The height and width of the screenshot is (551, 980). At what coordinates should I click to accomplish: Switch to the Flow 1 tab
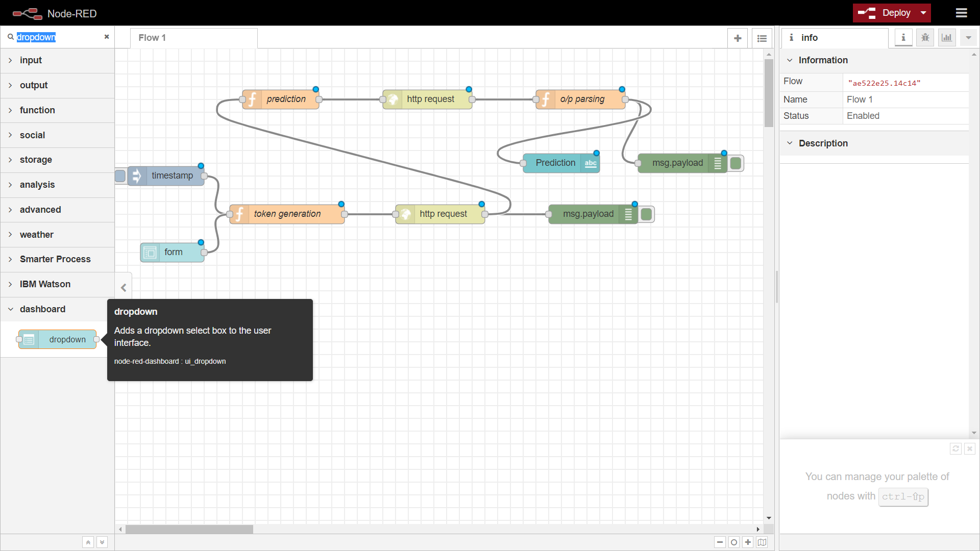(194, 38)
